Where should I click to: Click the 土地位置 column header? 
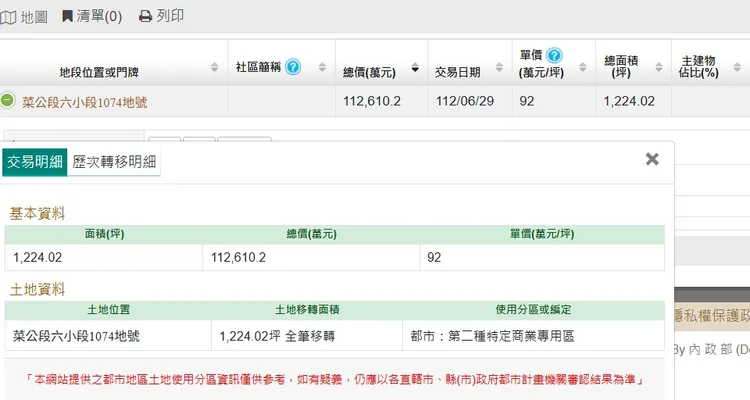[109, 310]
